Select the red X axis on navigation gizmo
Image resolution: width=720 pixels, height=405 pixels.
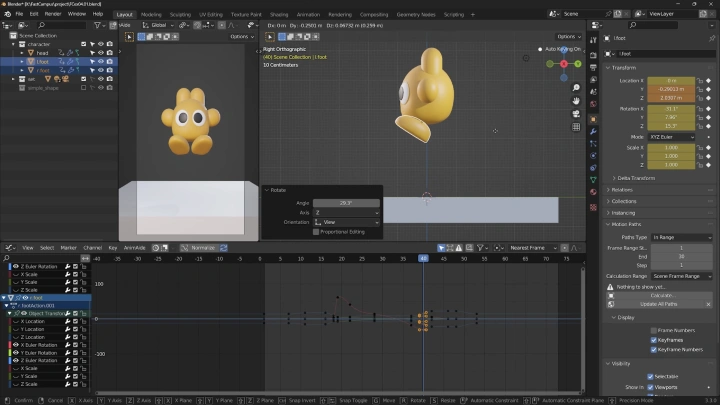pyautogui.click(x=564, y=64)
